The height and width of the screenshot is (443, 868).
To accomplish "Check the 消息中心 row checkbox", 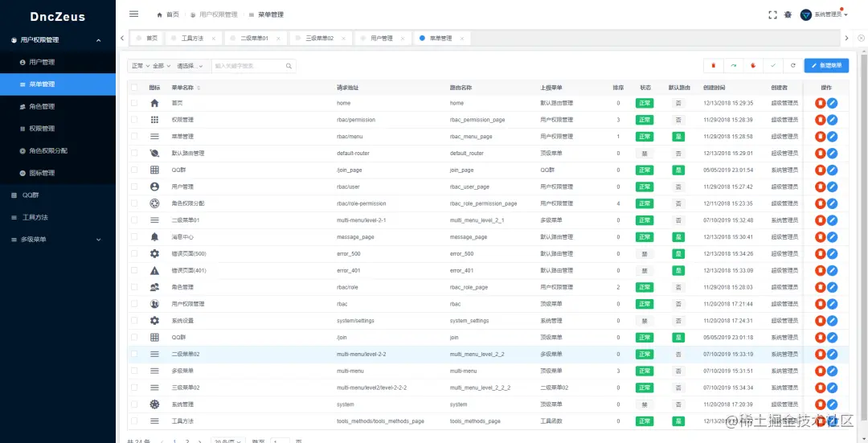I will tap(134, 237).
